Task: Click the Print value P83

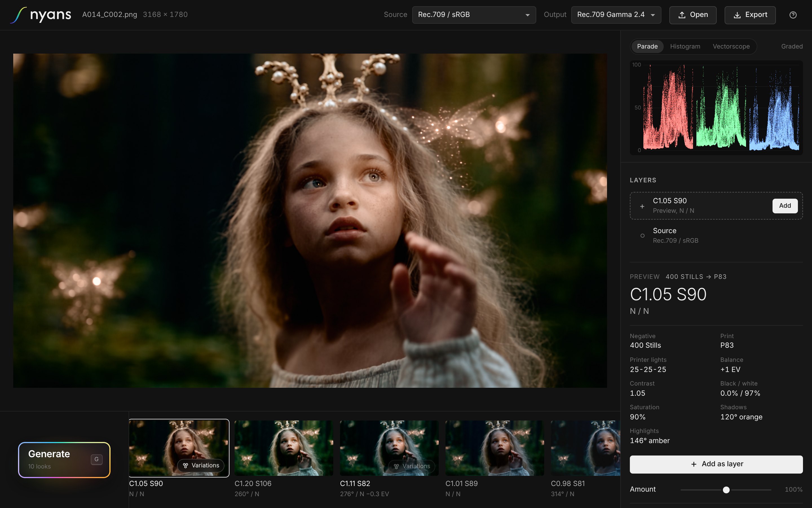Action: click(x=727, y=345)
